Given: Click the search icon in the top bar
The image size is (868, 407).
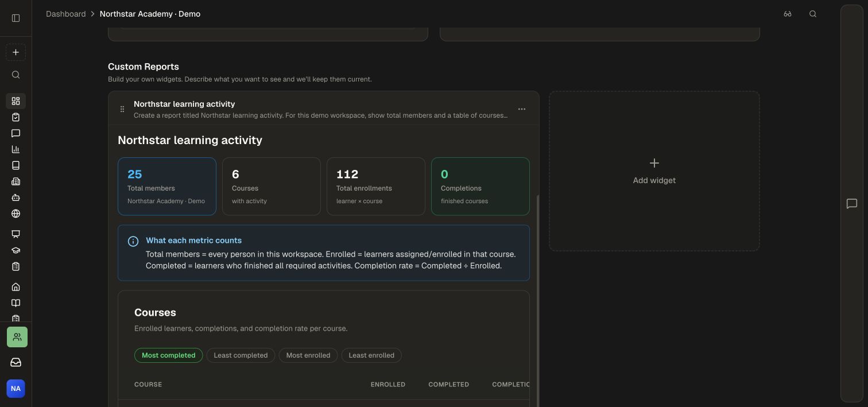Looking at the screenshot, I should coord(813,14).
